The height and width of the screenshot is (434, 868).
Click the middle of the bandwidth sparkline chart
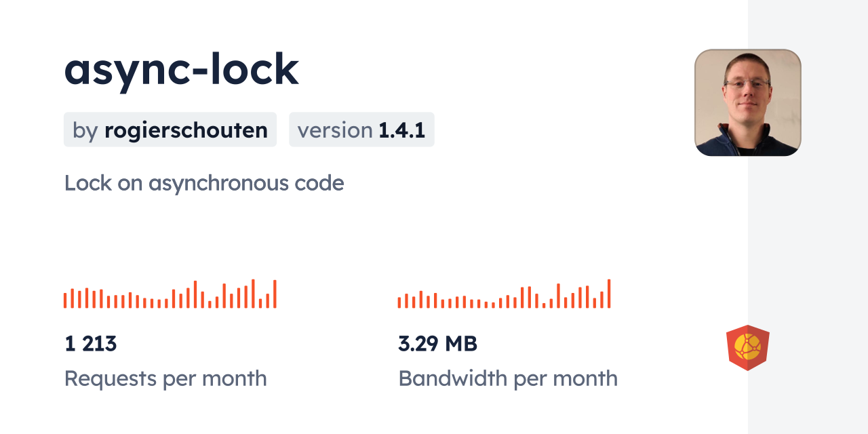click(x=504, y=295)
